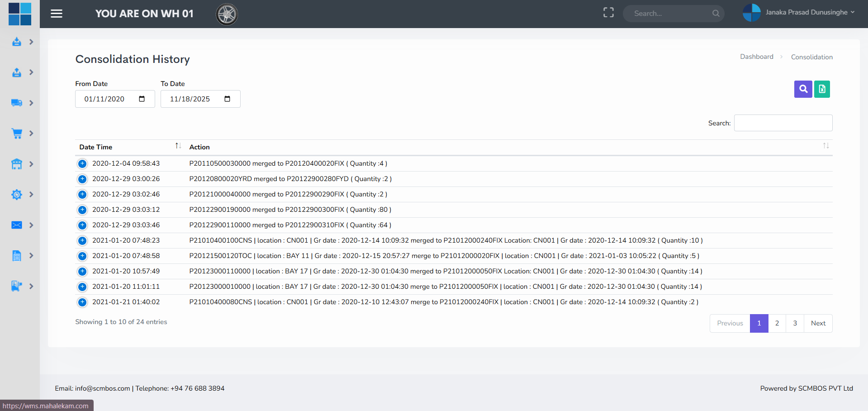Click the hamburger menu icon

(57, 14)
